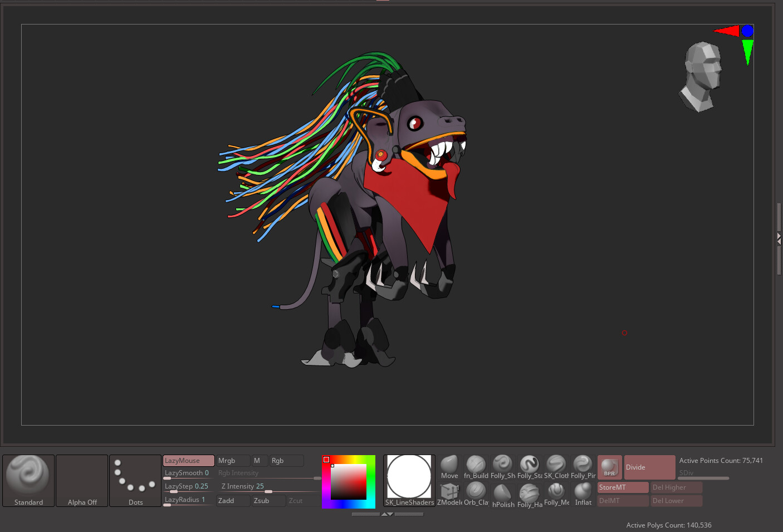The height and width of the screenshot is (532, 783).
Task: Toggle LazyMouse off
Action: [188, 461]
